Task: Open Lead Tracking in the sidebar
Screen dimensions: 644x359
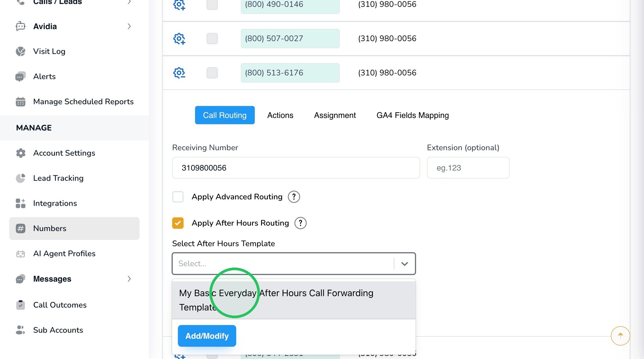Action: click(x=58, y=178)
